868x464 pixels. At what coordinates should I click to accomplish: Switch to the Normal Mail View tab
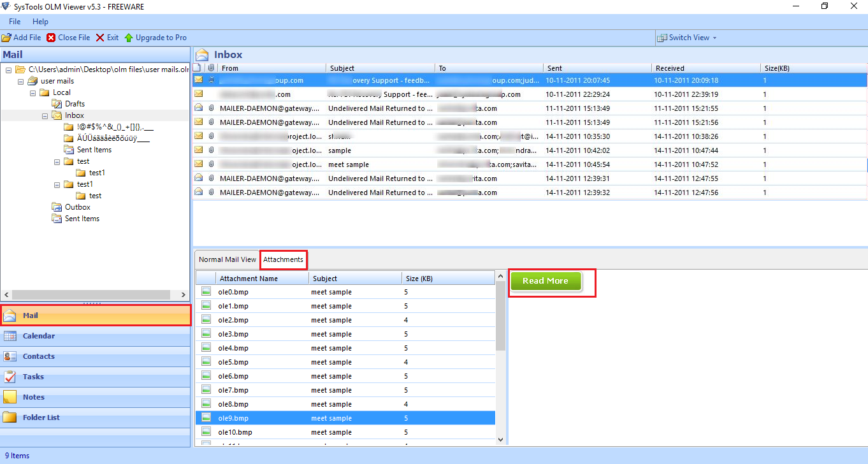click(x=228, y=259)
